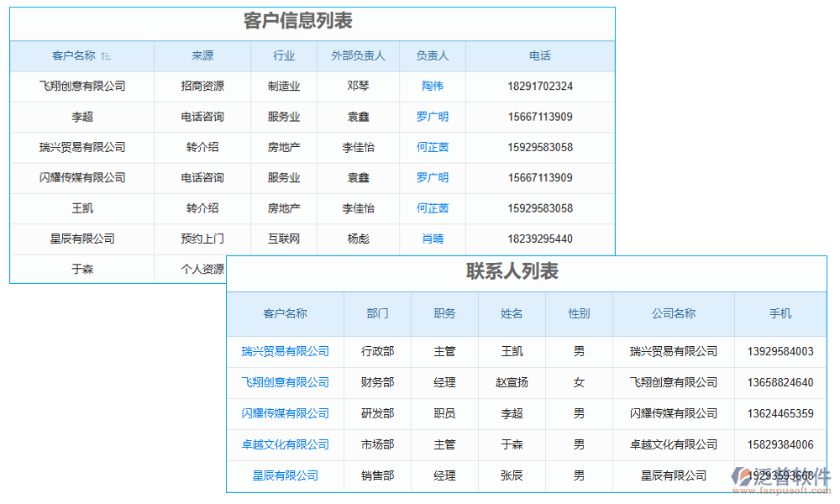This screenshot has height=504, width=840.
Task: Click 何正茜 in 瑞兴贸易有限公司 row
Action: (x=432, y=147)
